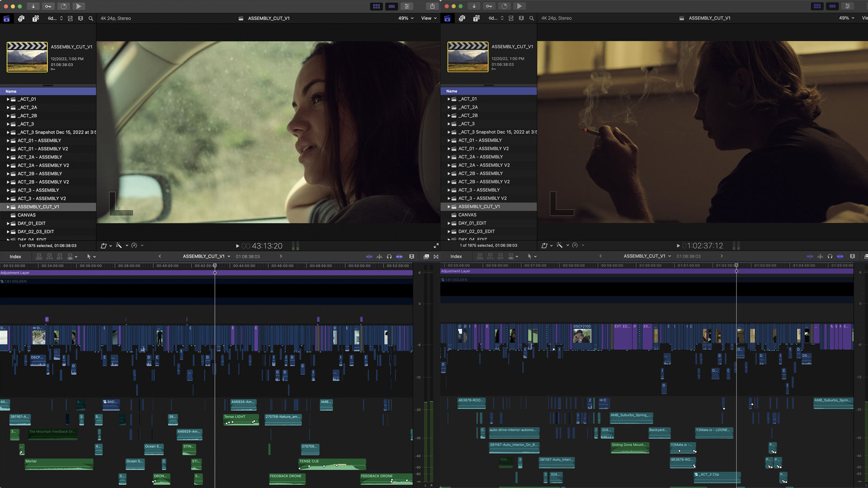Open the 49% viewer zoom dropdown

tap(405, 18)
